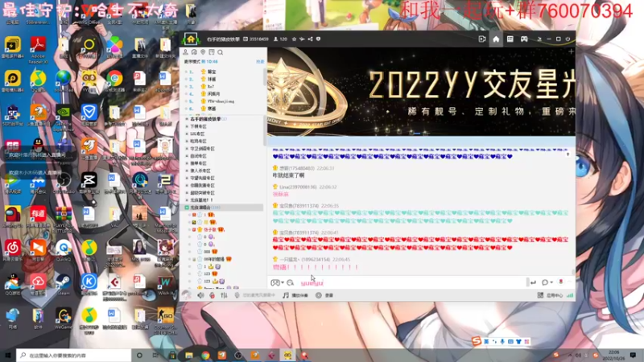The image size is (644, 362).
Task: Click your avatar at bottom left of YY
Action: tap(187, 294)
